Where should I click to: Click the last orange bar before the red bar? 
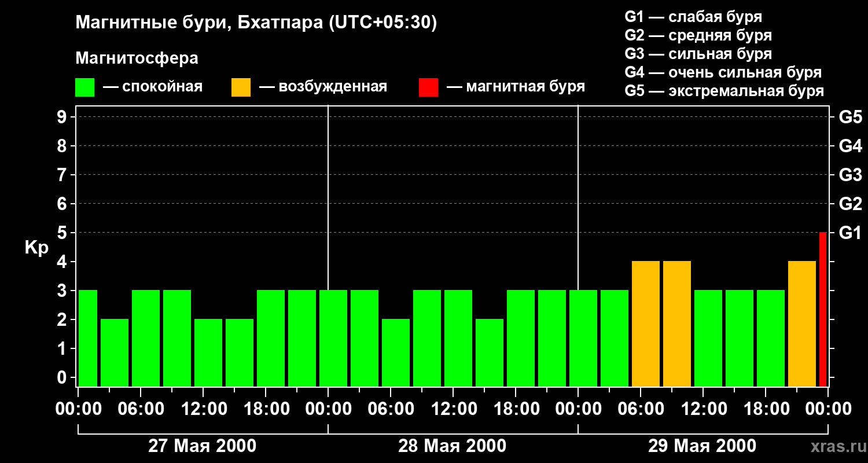point(802,324)
